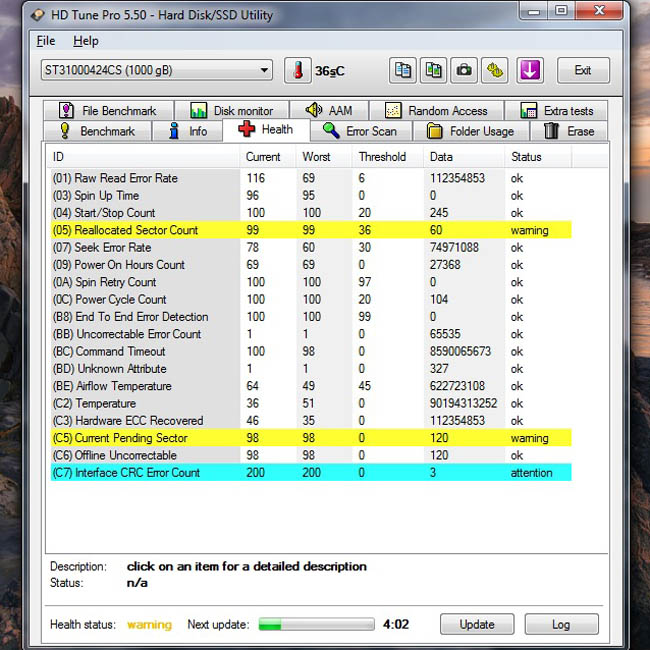Switch to the Erase tab
The width and height of the screenshot is (650, 650).
coord(569,131)
